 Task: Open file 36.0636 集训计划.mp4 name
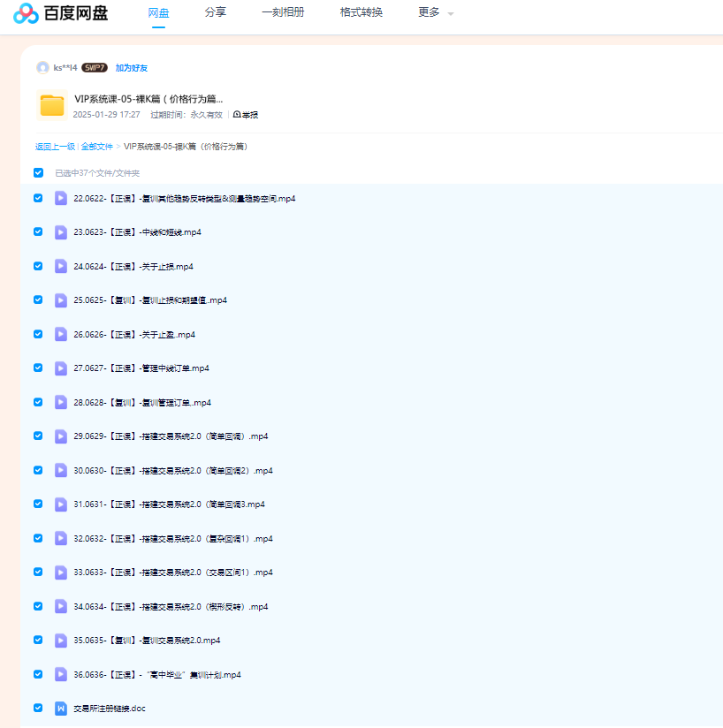pyautogui.click(x=157, y=675)
